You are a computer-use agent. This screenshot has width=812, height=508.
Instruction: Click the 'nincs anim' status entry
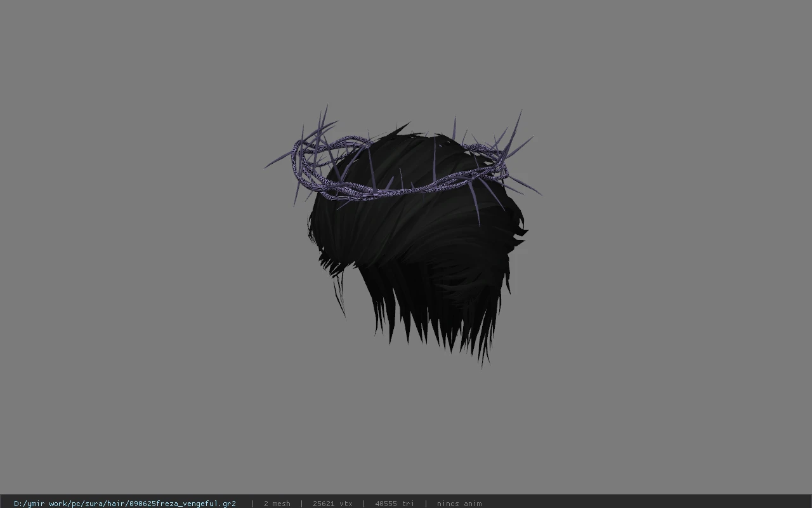tap(459, 504)
